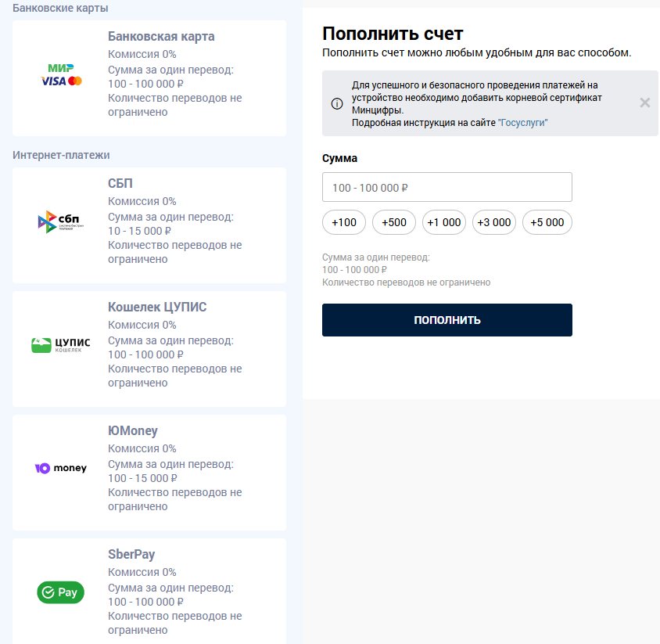The image size is (660, 644).
Task: Click the MIR Visa Mastercard logo
Action: [61, 75]
